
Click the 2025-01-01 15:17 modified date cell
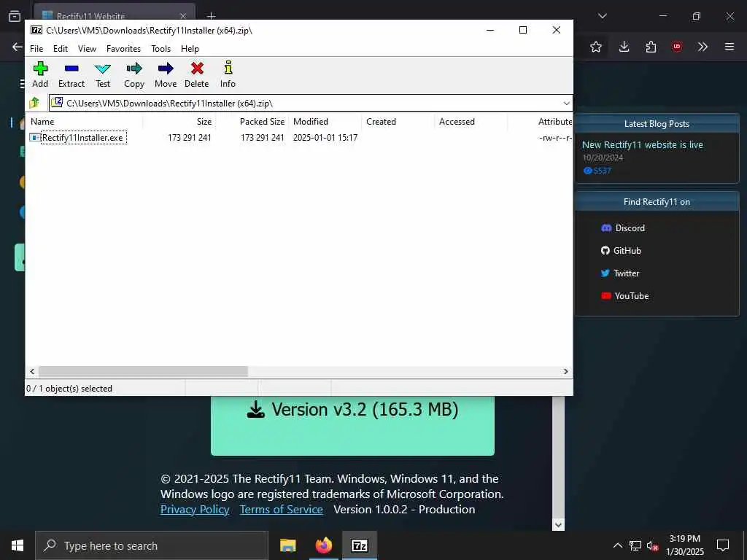pos(325,138)
